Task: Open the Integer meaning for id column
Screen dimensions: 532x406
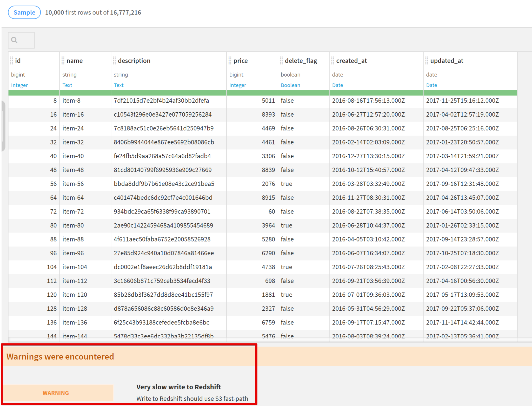Action: (19, 85)
